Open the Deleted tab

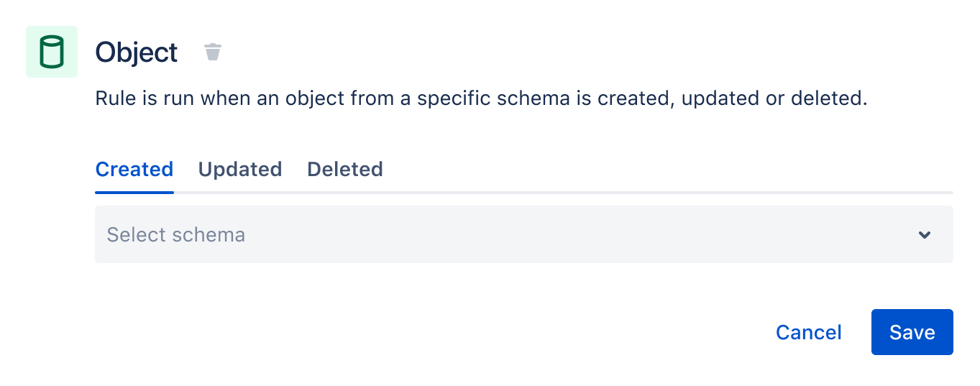345,170
